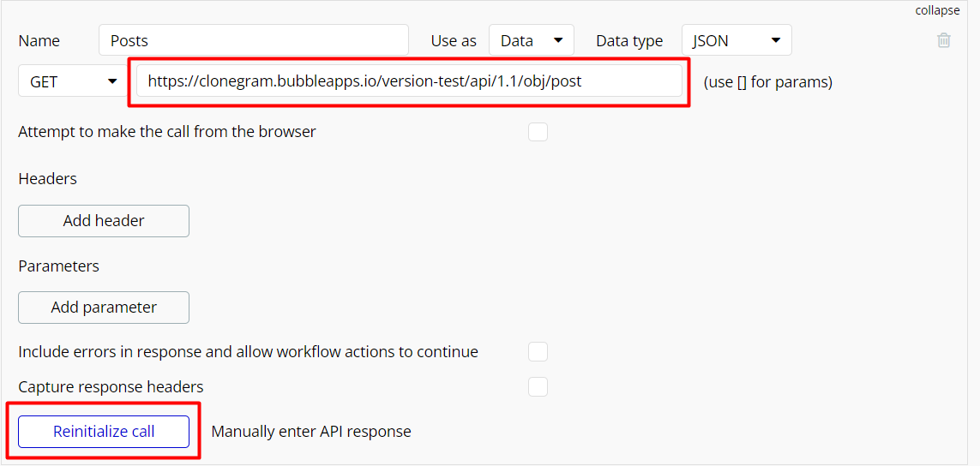Delete the Posts API call with trash icon
980x466 pixels.
coord(943,40)
